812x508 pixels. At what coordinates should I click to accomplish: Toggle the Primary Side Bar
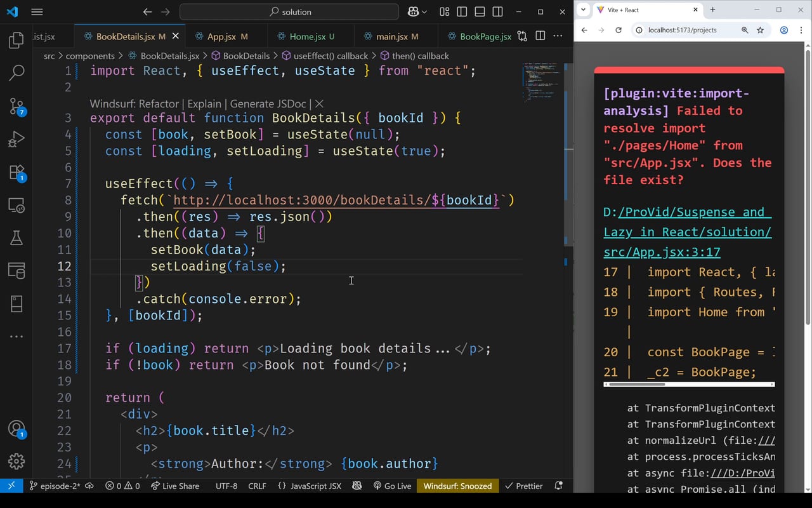click(x=462, y=11)
